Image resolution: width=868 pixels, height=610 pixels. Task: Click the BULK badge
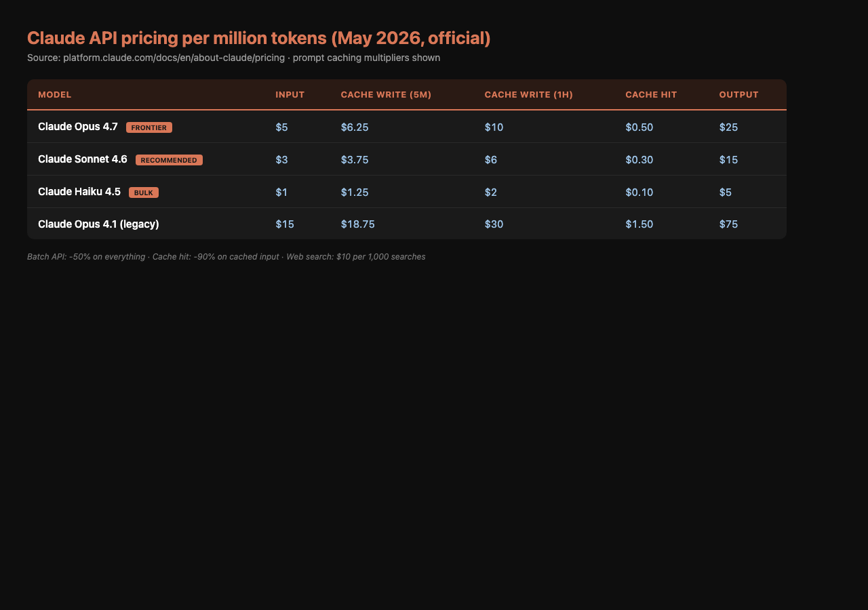pyautogui.click(x=144, y=192)
